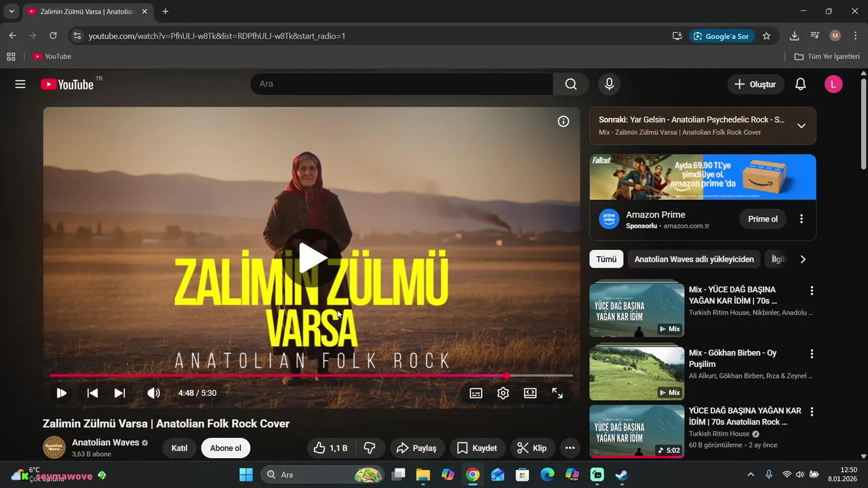Share the video via Paylaş

coord(417,448)
